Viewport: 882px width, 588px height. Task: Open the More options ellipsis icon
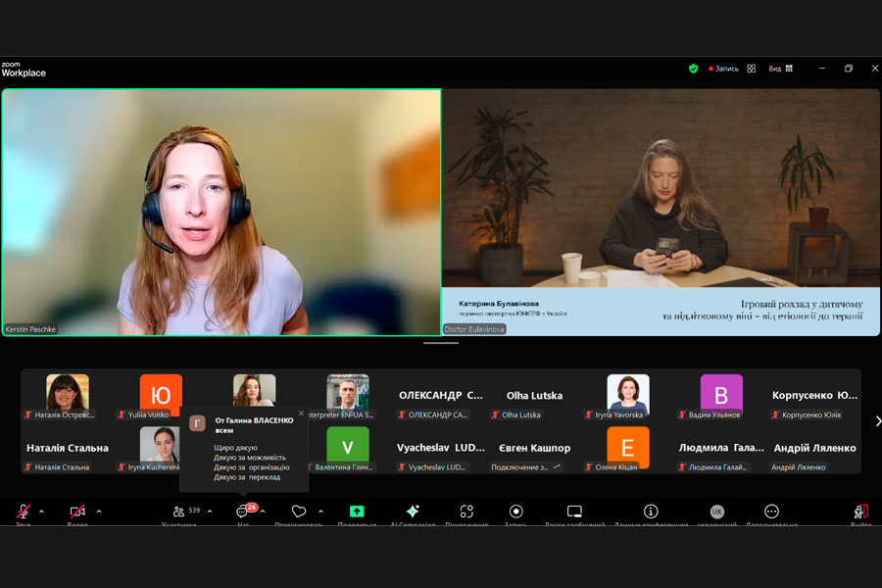click(772, 511)
